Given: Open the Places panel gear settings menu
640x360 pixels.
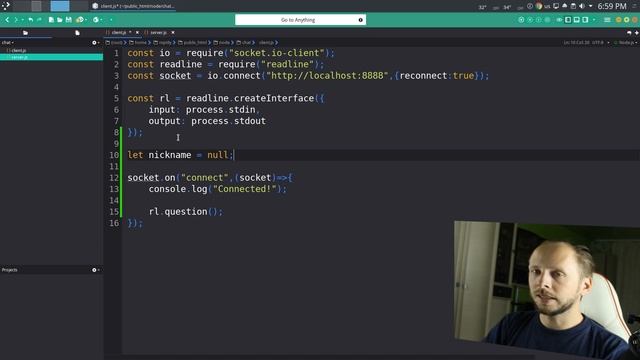Looking at the screenshot, I should [x=95, y=42].
